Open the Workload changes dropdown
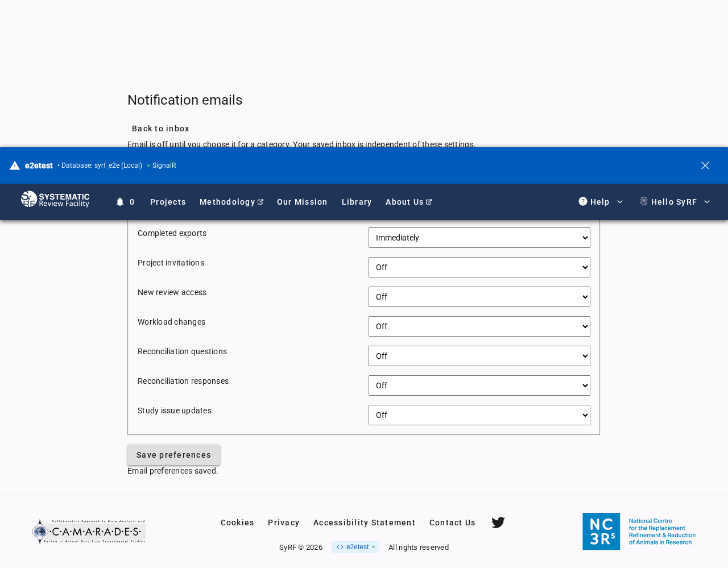The width and height of the screenshot is (728, 568). click(x=479, y=326)
